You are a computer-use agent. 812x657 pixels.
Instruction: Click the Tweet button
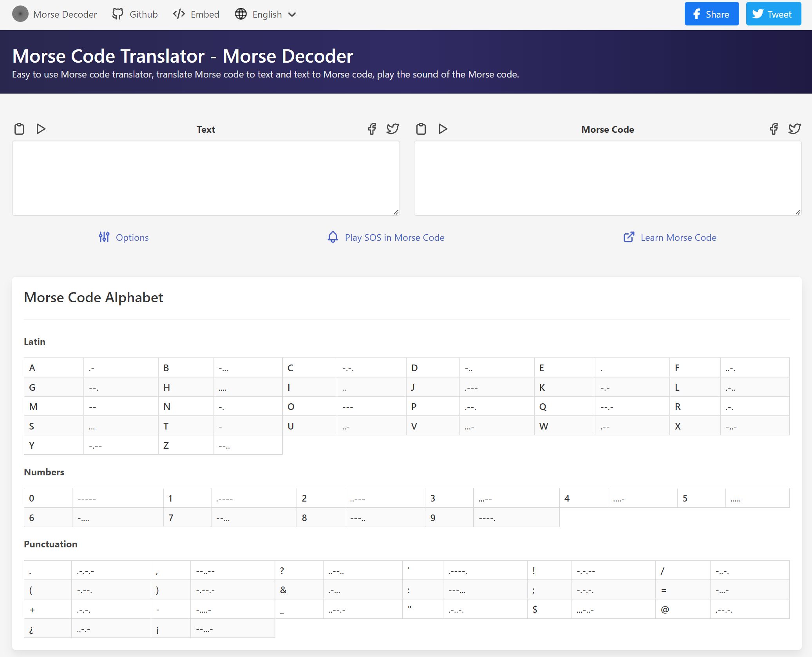773,14
